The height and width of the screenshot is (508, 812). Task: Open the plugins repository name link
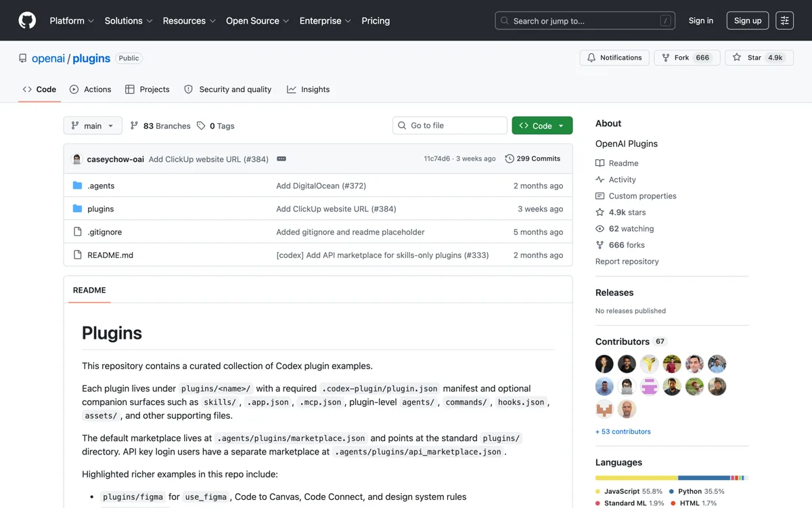pyautogui.click(x=91, y=58)
